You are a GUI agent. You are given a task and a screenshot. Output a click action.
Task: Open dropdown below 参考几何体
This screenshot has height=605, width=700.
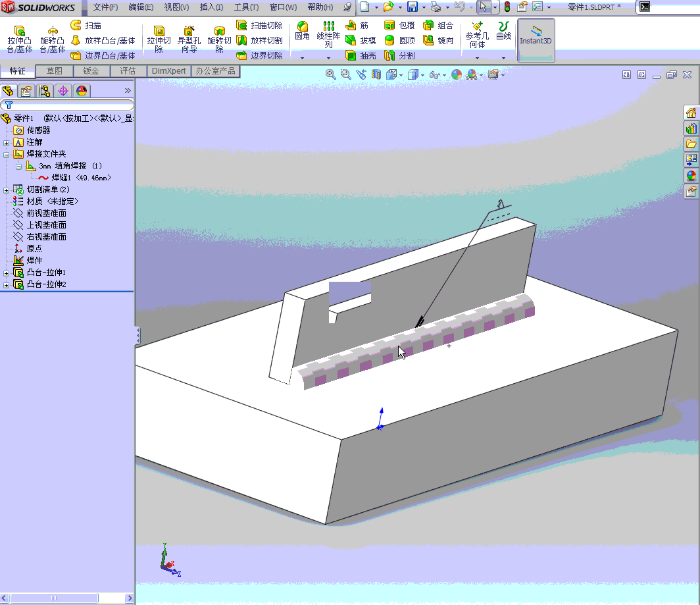point(477,58)
